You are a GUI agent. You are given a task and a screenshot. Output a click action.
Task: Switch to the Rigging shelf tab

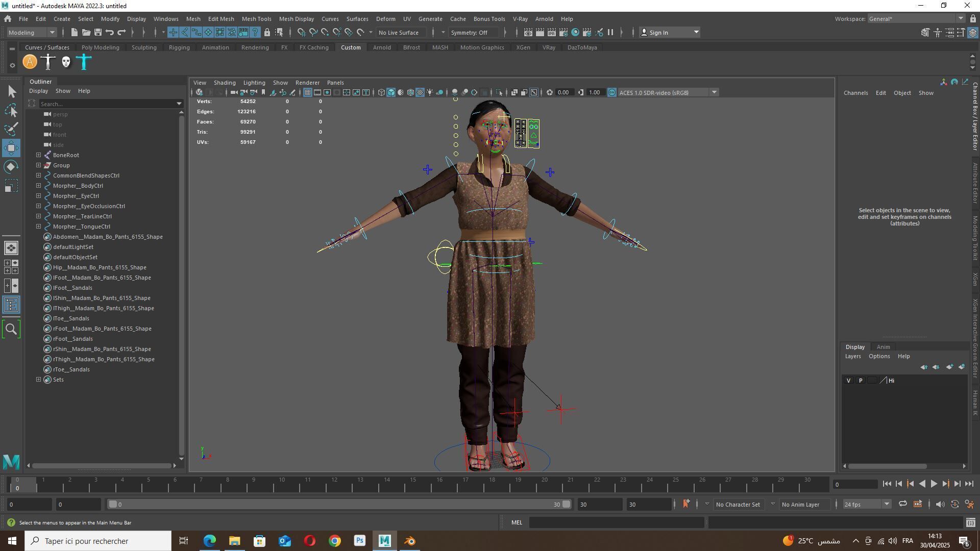tap(179, 47)
